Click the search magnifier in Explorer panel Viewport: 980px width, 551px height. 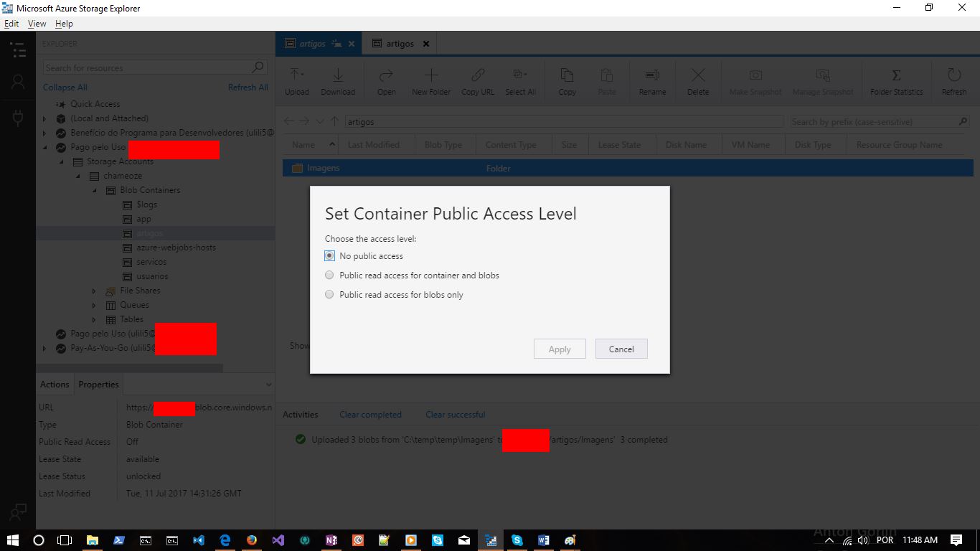[258, 67]
